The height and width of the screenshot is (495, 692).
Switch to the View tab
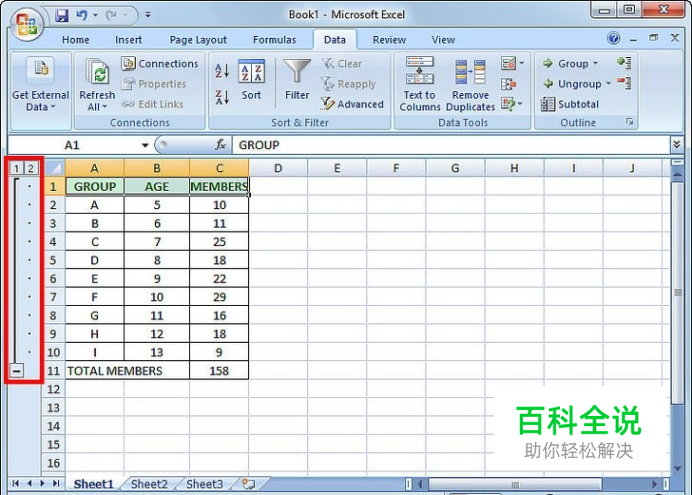443,40
